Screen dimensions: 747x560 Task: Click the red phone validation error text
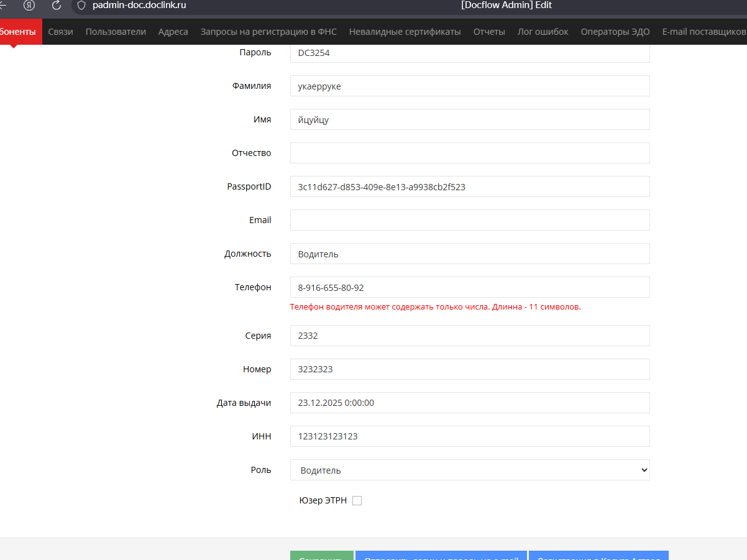point(436,307)
